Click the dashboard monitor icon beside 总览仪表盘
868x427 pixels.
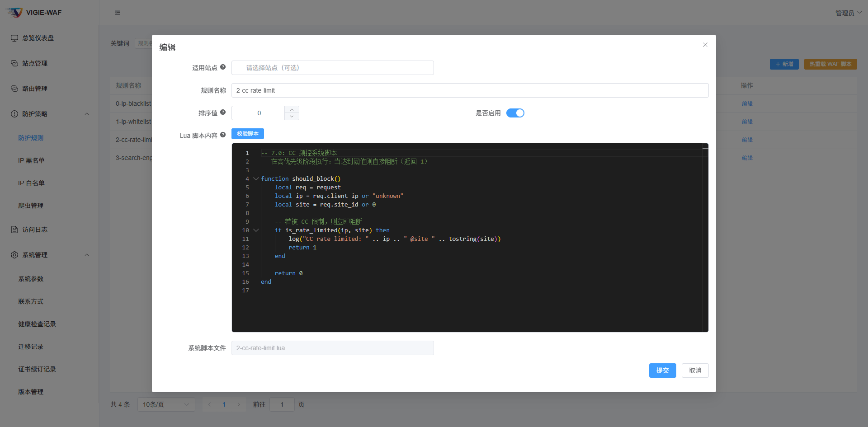tap(14, 38)
